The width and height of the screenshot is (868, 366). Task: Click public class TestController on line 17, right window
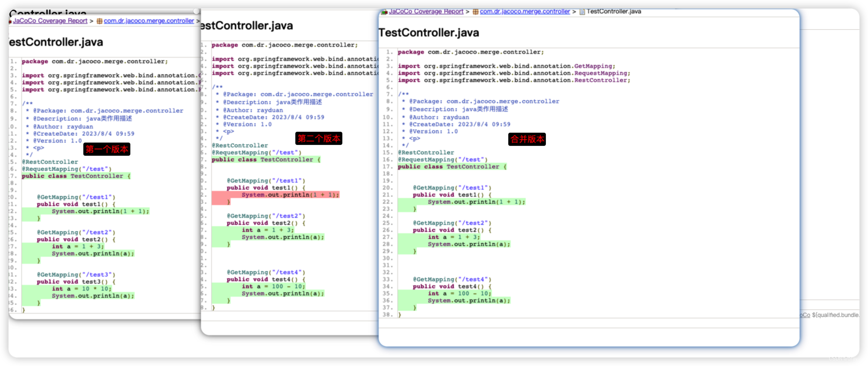pos(452,167)
